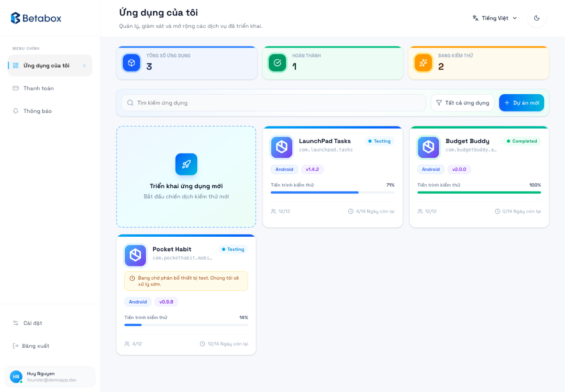Screen dimensions: 565x392
Task: Click testers icon on LaunchPad Tasks card
Action: [x=274, y=211]
